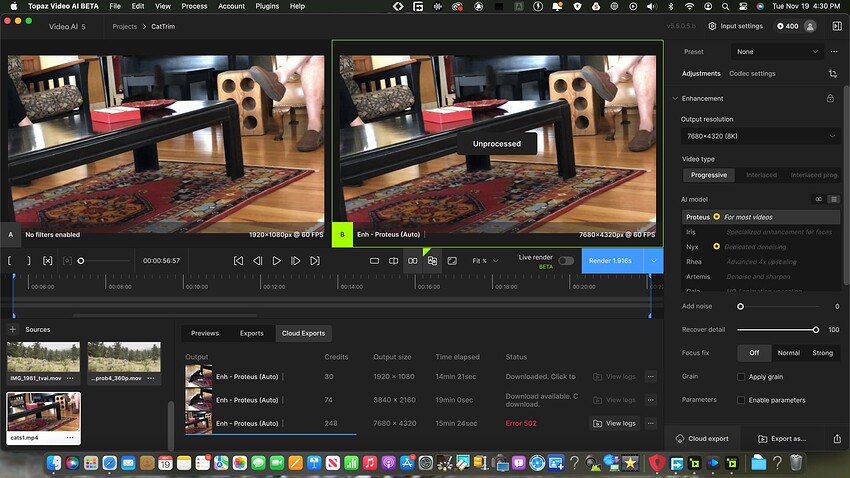Add a new source with the plus icon
The height and width of the screenshot is (478, 850).
pos(13,329)
